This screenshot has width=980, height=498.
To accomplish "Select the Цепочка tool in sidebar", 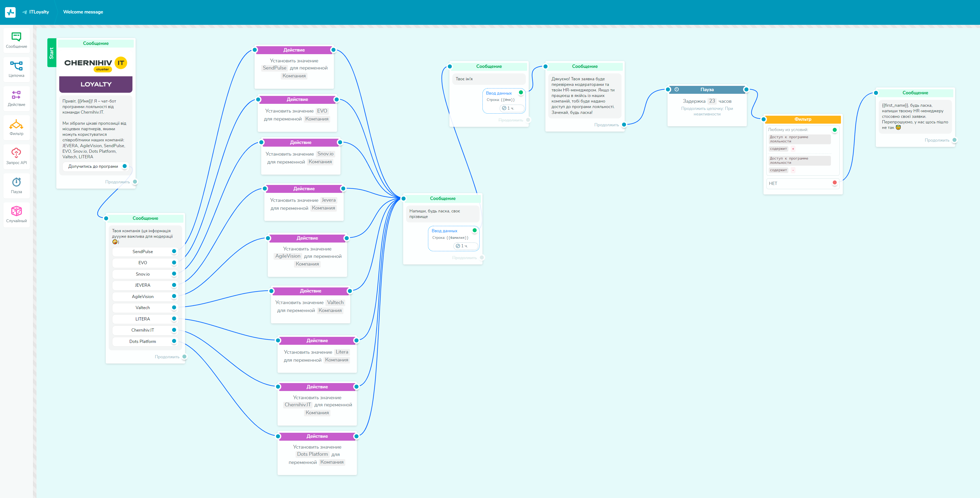I will pyautogui.click(x=16, y=69).
